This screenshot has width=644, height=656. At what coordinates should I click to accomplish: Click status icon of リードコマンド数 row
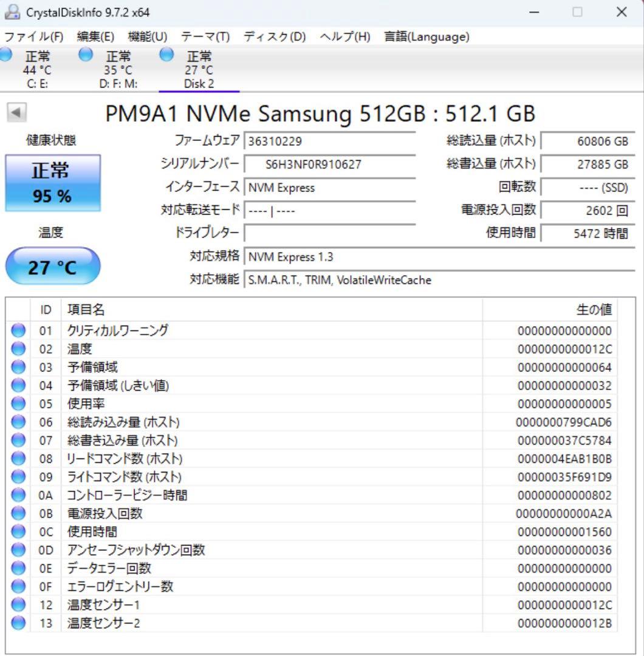(x=18, y=459)
